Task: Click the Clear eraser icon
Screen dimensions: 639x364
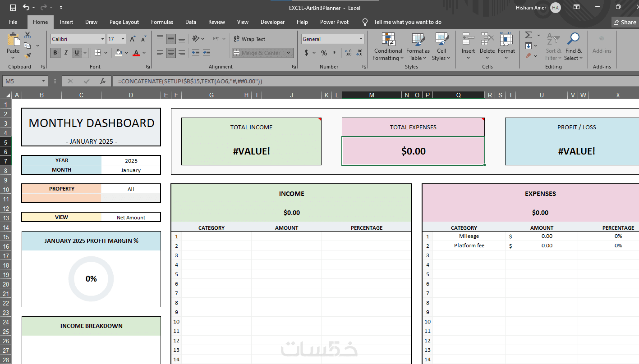Action: tap(529, 56)
